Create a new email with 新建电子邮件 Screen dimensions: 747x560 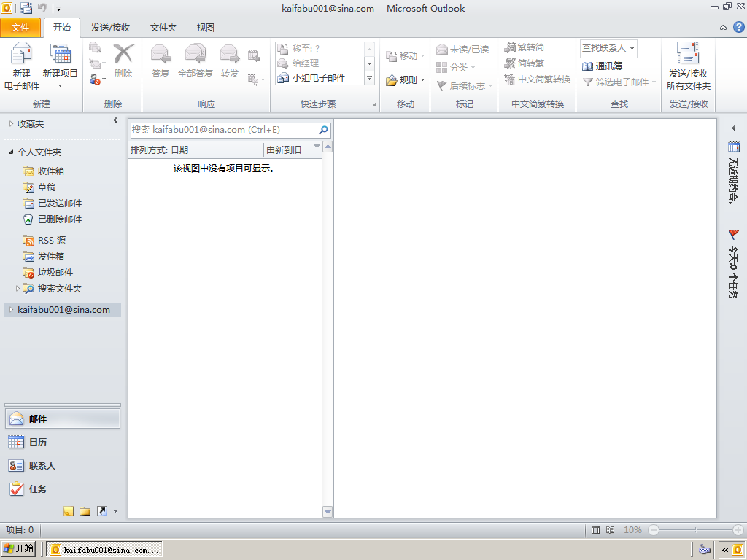point(21,66)
